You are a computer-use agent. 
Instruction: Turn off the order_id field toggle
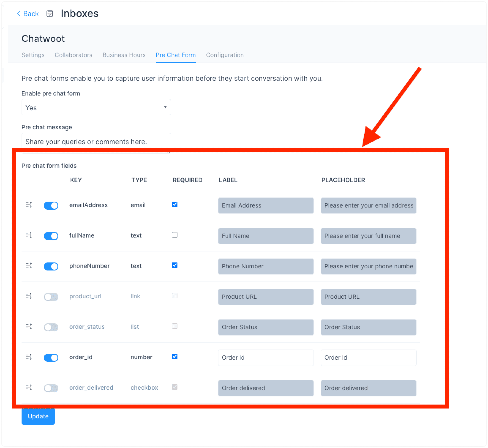(51, 358)
